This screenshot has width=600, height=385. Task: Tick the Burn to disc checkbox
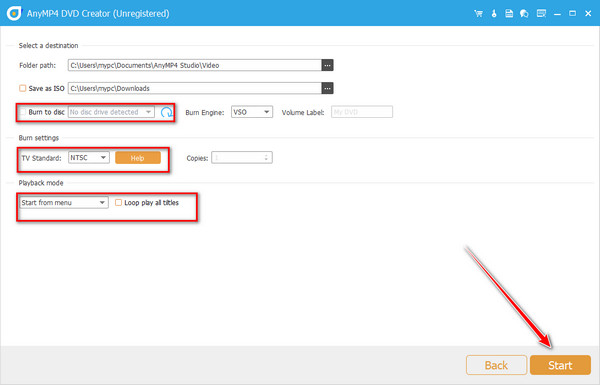click(x=23, y=112)
